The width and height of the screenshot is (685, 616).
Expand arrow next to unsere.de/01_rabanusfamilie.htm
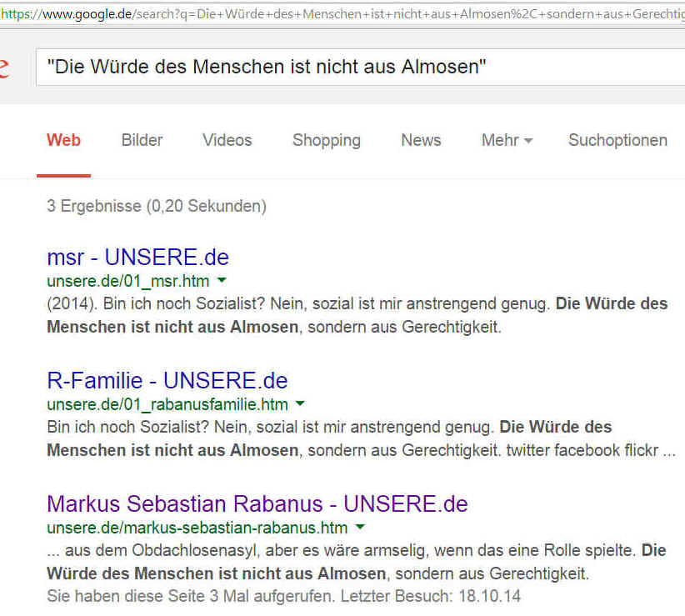pos(300,404)
